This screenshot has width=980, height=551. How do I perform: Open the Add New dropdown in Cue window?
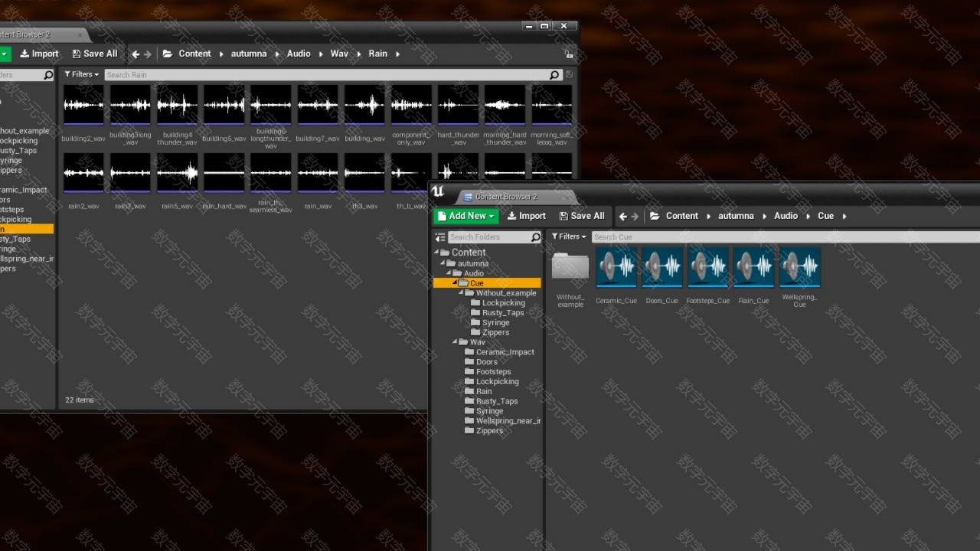pyautogui.click(x=466, y=216)
